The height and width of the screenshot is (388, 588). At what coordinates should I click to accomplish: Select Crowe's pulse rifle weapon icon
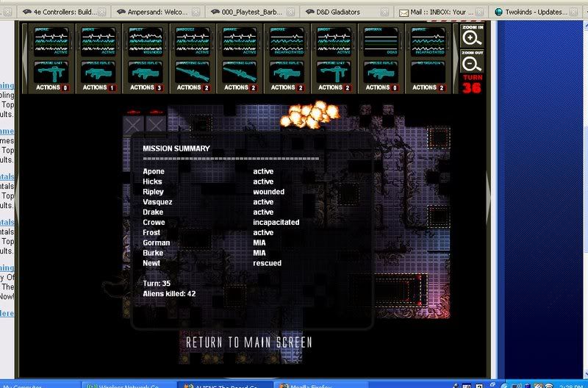coord(287,72)
